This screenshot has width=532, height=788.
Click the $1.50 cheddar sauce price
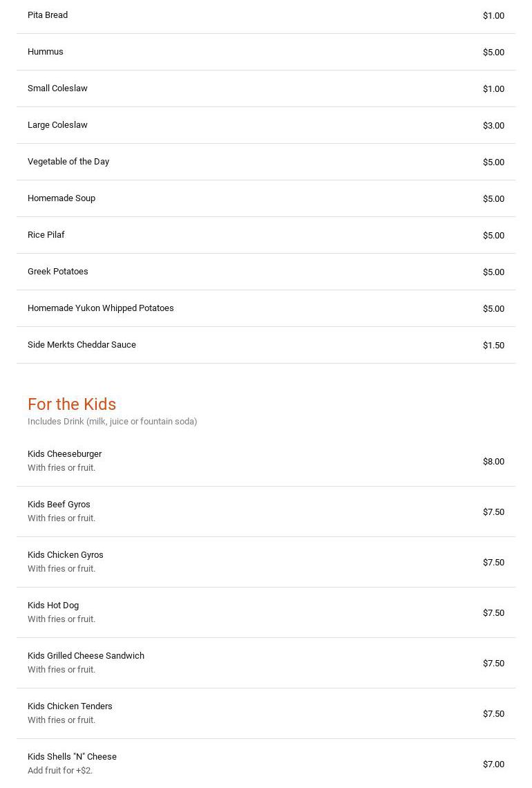pyautogui.click(x=493, y=346)
